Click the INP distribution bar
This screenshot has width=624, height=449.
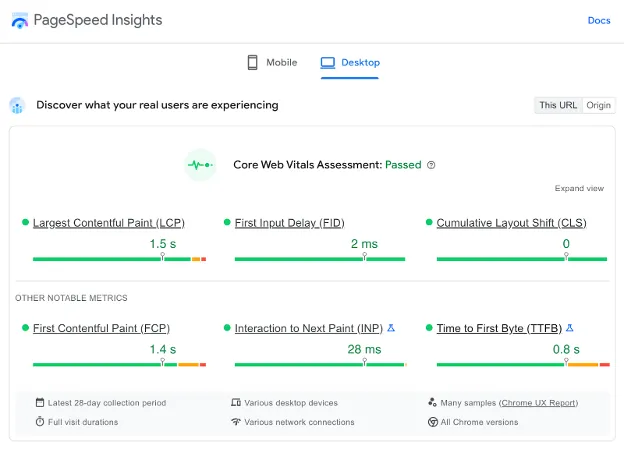point(321,365)
